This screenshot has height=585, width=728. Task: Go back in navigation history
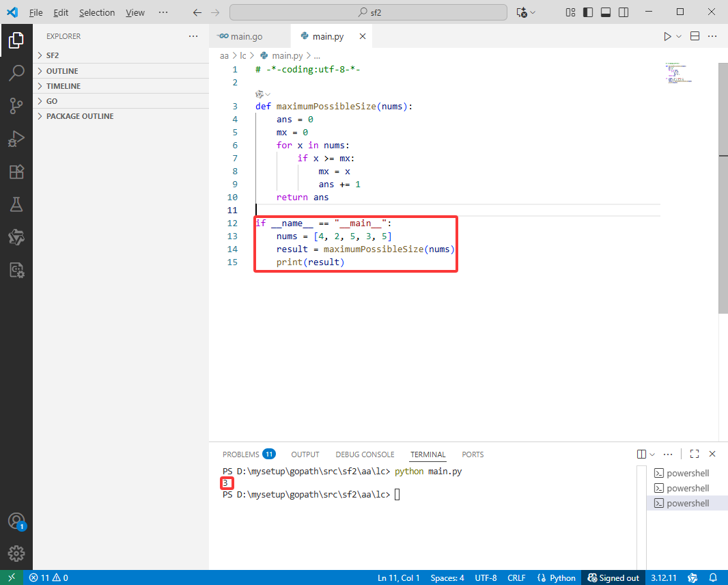pyautogui.click(x=197, y=12)
